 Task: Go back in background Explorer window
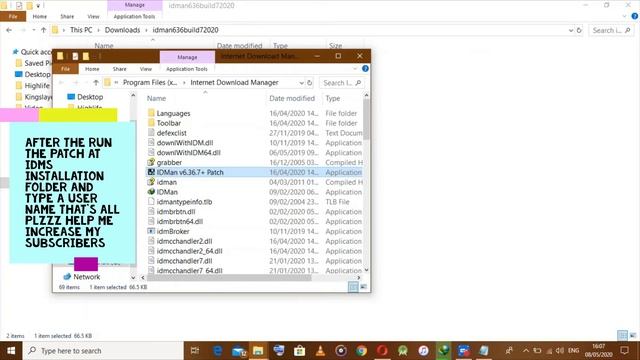click(x=9, y=30)
